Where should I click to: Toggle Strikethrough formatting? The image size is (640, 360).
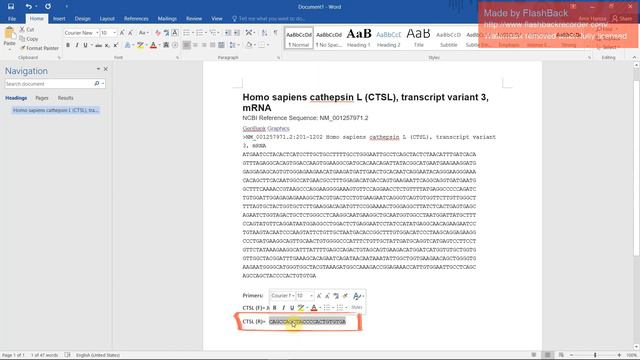98,45
